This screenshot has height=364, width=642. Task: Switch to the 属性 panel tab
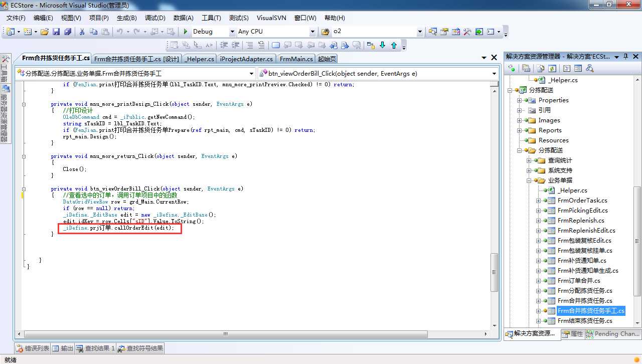point(572,334)
